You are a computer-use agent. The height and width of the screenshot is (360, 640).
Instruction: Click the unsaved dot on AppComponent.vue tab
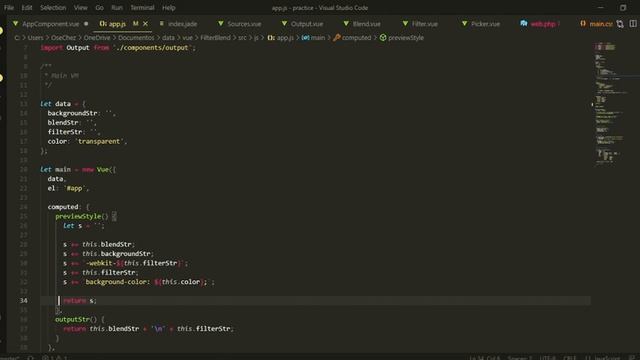[x=86, y=24]
